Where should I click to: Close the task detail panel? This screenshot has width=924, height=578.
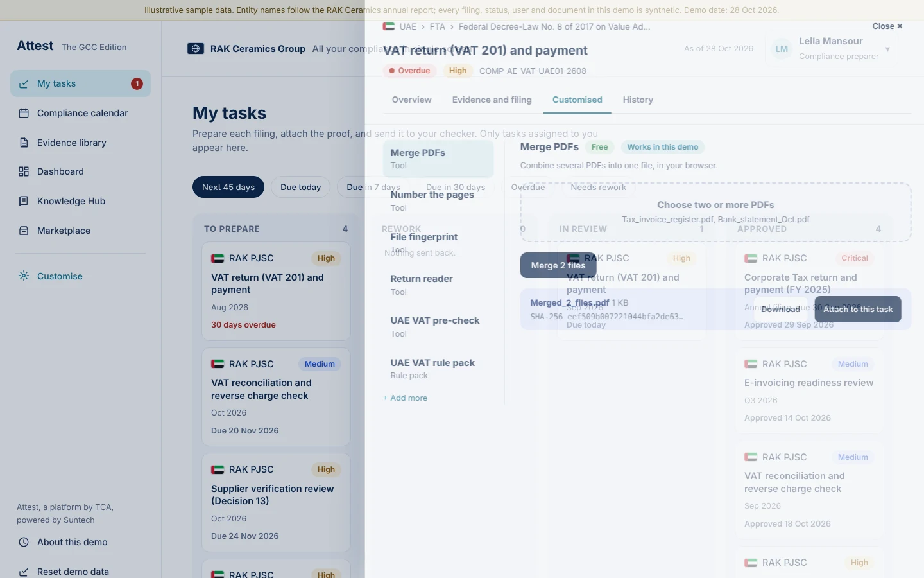coord(887,26)
